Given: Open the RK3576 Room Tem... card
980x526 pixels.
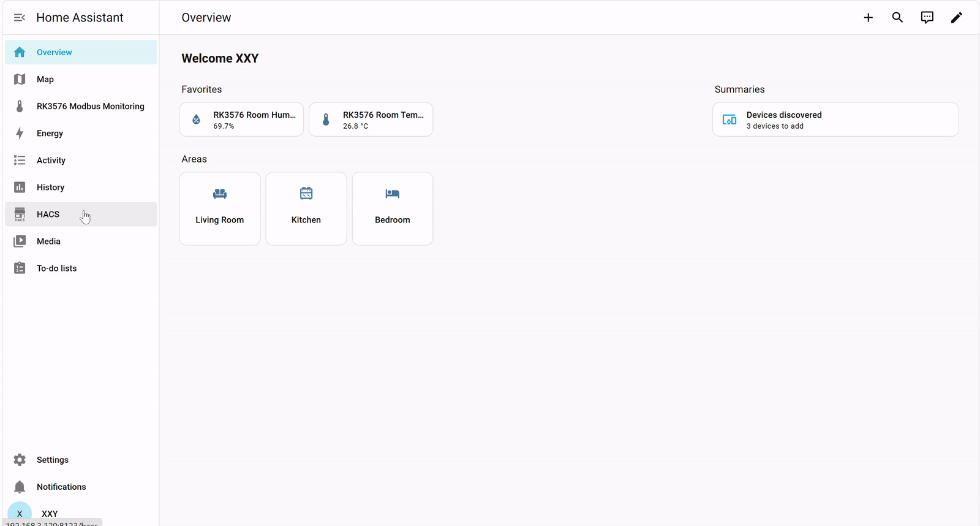Looking at the screenshot, I should point(371,120).
